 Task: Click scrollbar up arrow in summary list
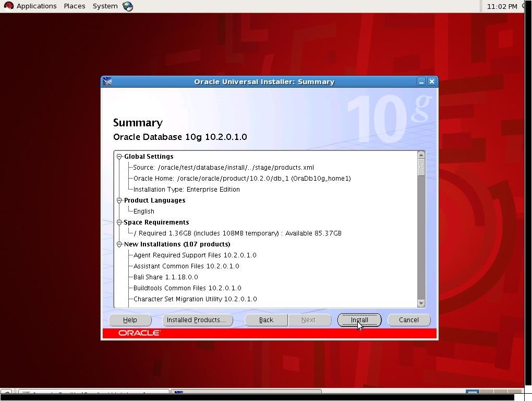(421, 155)
